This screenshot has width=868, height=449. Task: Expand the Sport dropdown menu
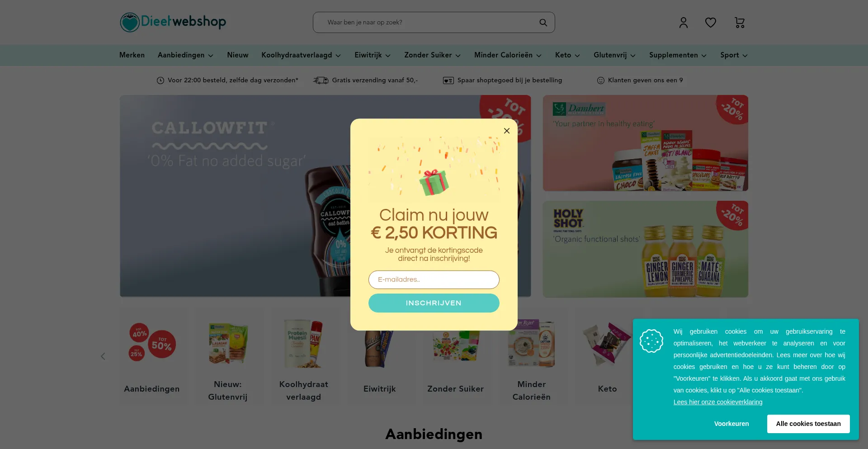[734, 55]
